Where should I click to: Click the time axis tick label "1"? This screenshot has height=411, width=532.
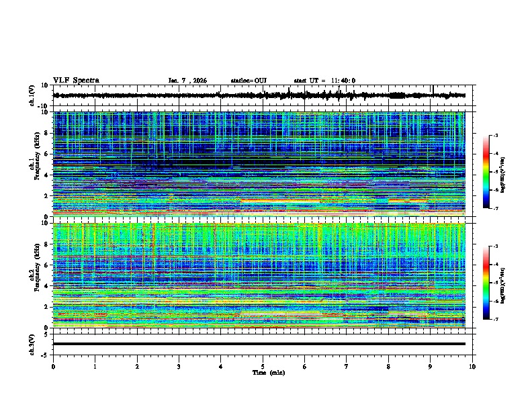click(95, 367)
